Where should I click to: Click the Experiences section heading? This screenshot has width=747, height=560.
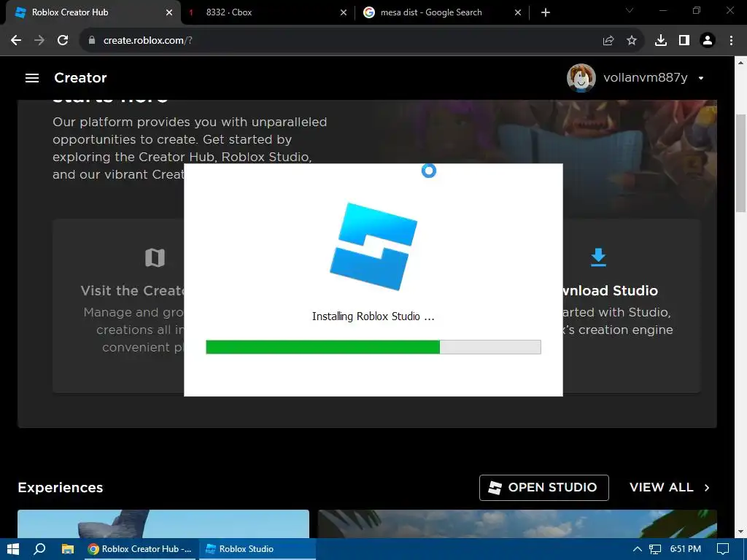click(x=61, y=488)
